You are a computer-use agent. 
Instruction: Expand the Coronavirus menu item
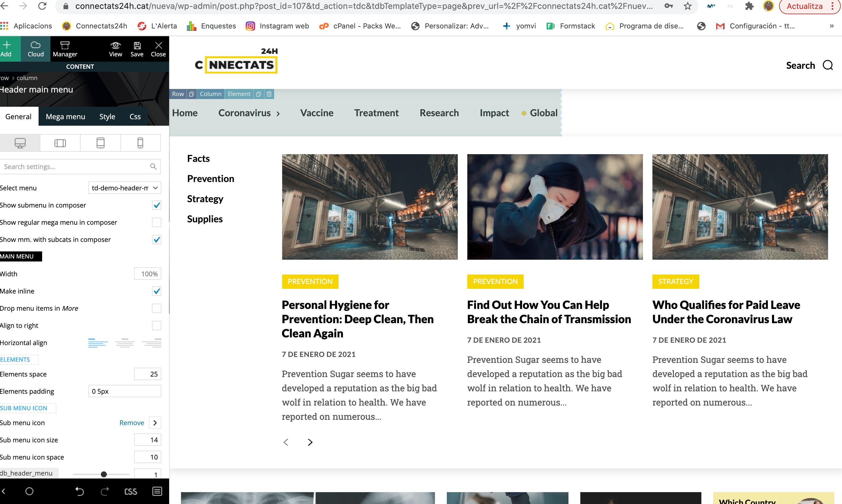coord(278,114)
